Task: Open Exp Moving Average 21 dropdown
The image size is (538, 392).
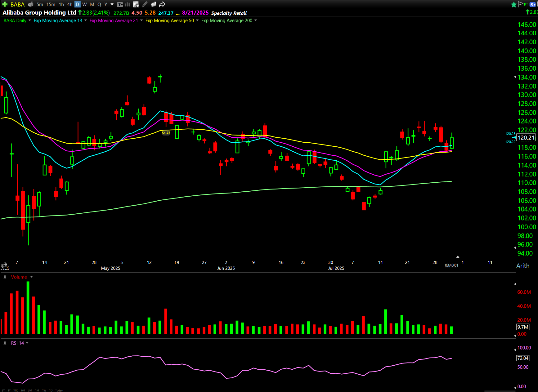Action: (141, 20)
